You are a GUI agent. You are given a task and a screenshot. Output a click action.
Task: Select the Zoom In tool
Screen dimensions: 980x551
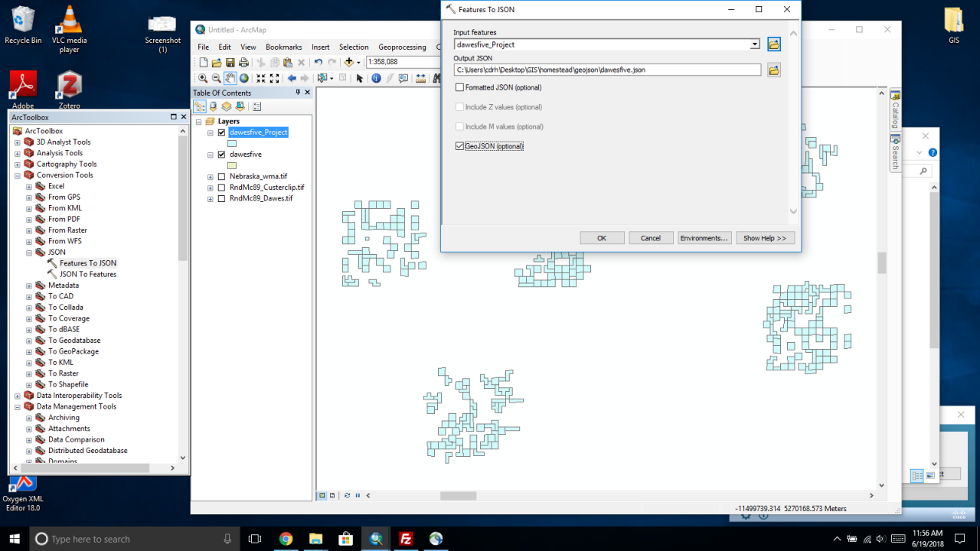[203, 78]
